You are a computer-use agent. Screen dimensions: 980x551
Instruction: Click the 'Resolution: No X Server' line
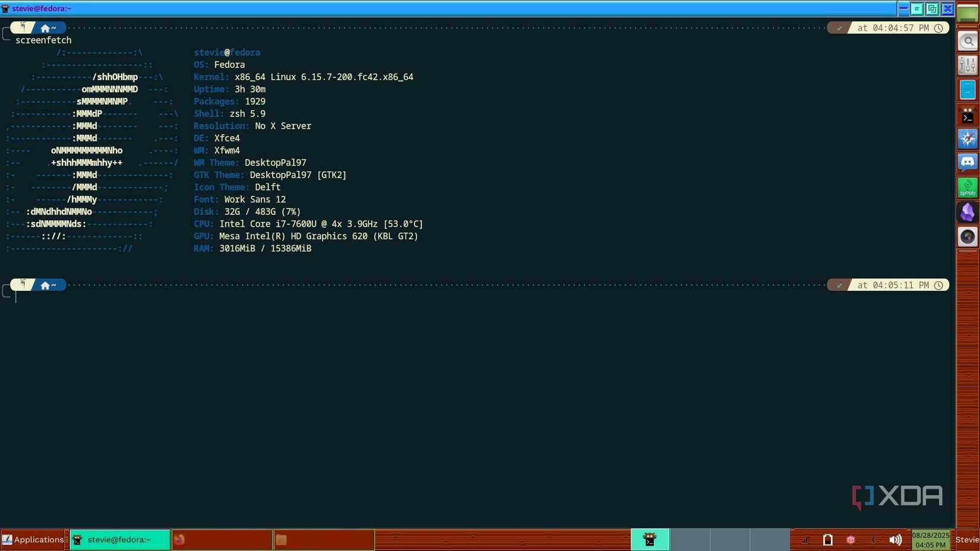click(x=252, y=126)
